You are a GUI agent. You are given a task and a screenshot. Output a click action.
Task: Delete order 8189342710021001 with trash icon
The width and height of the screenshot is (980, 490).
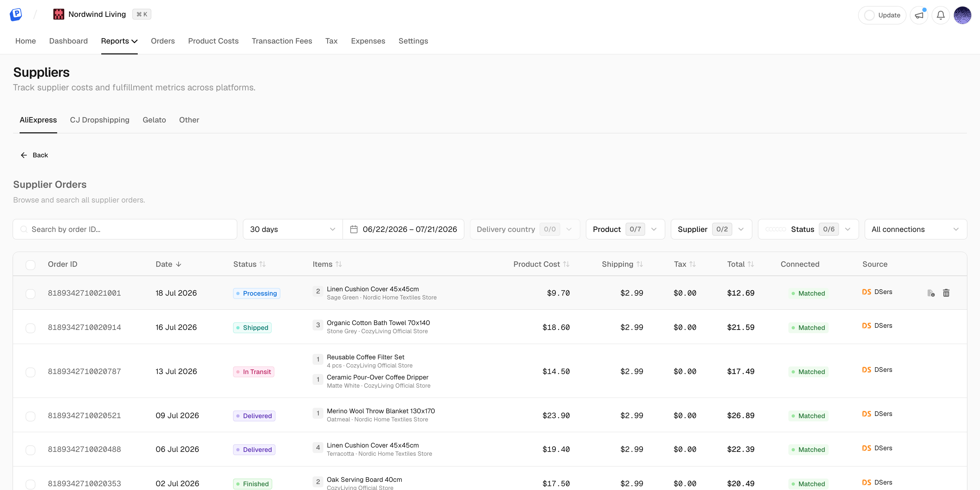click(946, 293)
